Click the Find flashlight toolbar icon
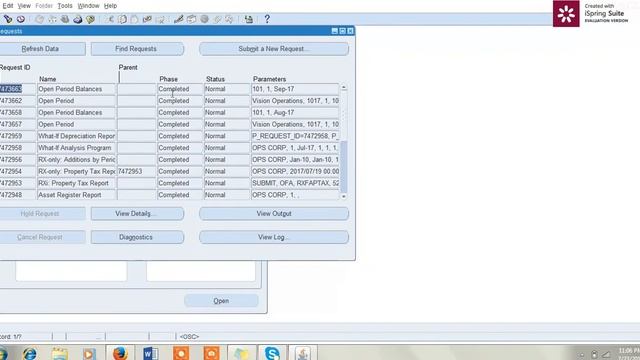 8,19
